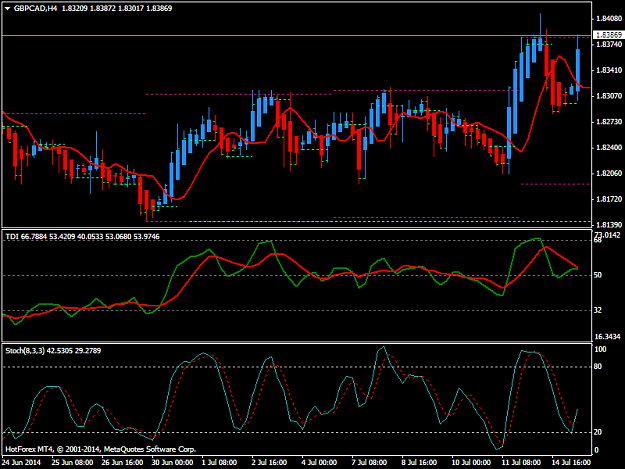The height and width of the screenshot is (469, 625).
Task: Click the 1.84080 price scale value
Action: point(609,18)
